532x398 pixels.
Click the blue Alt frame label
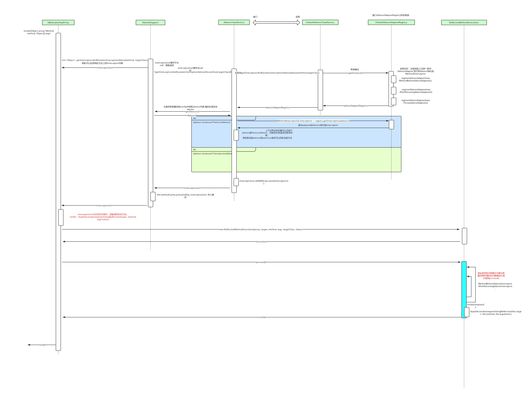[x=194, y=118]
